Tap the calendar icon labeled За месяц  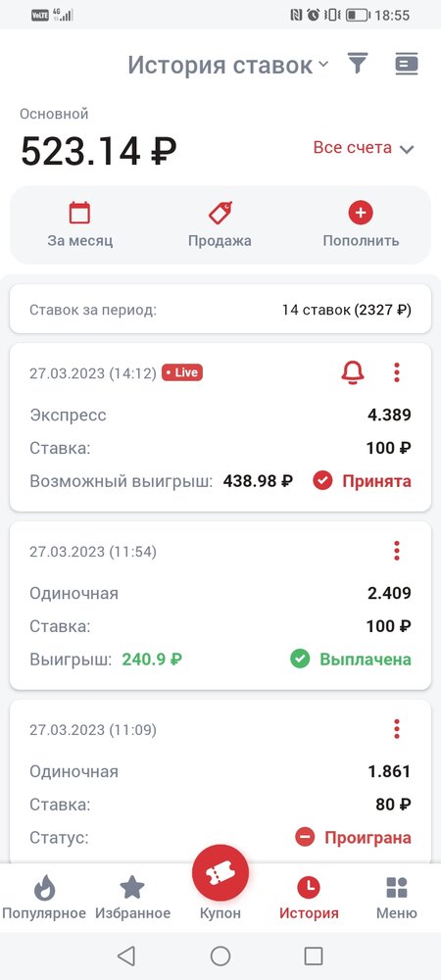click(79, 213)
